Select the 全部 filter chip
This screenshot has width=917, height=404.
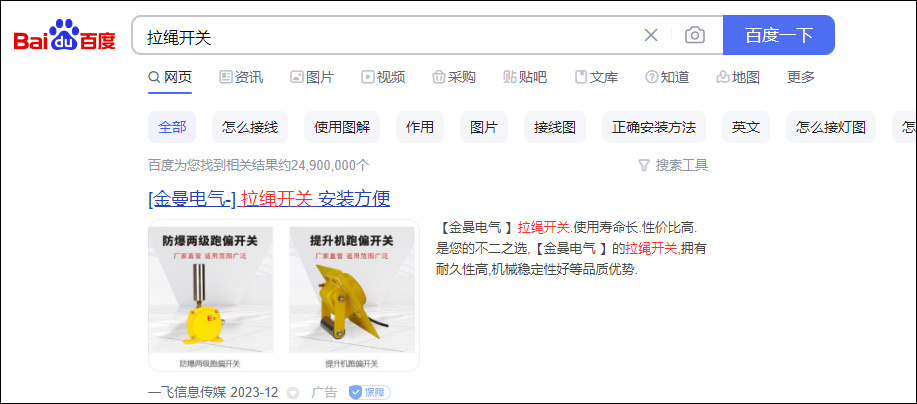coord(172,127)
